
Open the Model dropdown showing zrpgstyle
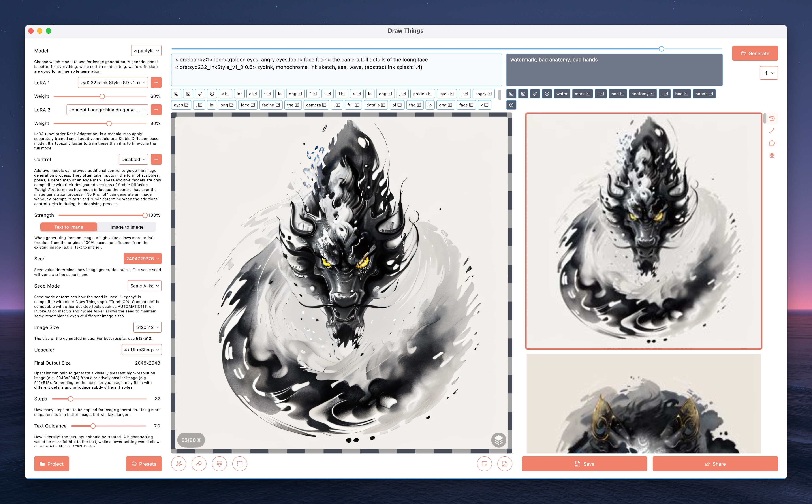pyautogui.click(x=146, y=51)
